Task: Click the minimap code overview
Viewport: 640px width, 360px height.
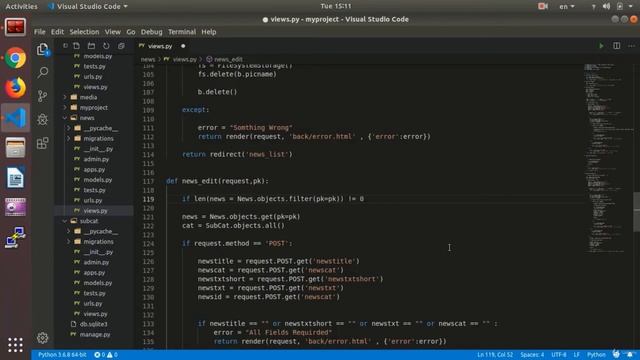Action: 608,158
